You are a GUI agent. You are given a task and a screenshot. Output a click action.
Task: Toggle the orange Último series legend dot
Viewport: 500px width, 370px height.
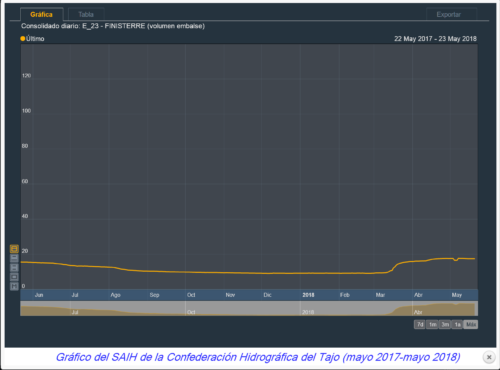point(23,39)
